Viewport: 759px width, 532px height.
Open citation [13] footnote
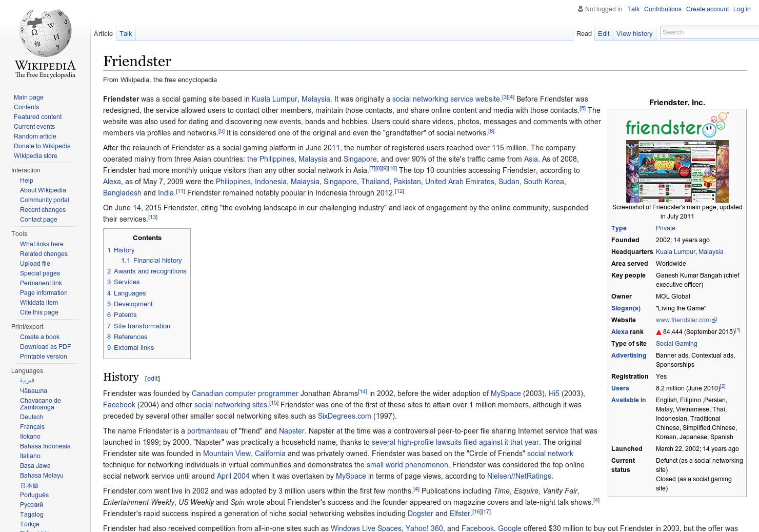pyautogui.click(x=153, y=217)
